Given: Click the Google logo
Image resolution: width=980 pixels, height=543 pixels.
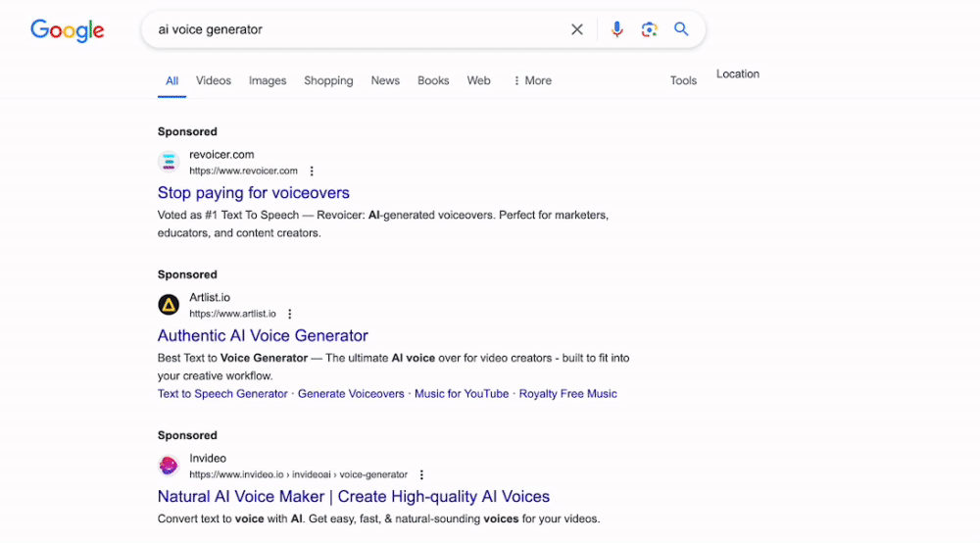Looking at the screenshot, I should click(68, 30).
